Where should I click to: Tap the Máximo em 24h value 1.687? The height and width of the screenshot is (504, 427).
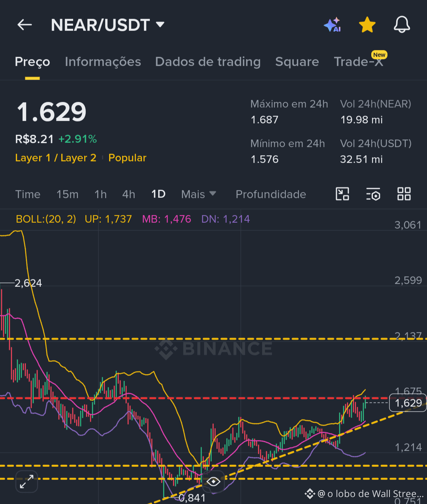[x=265, y=120]
